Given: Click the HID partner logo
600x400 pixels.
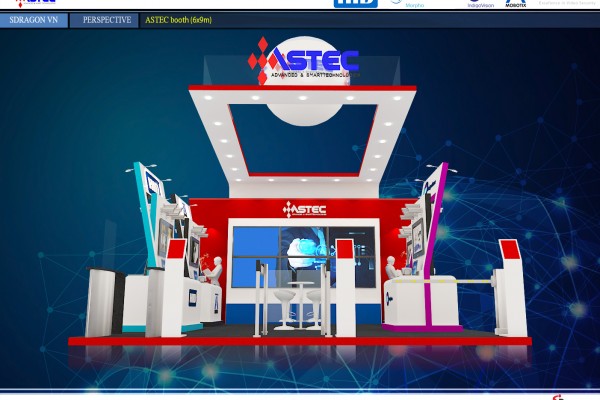Looking at the screenshot, I should click(355, 3).
